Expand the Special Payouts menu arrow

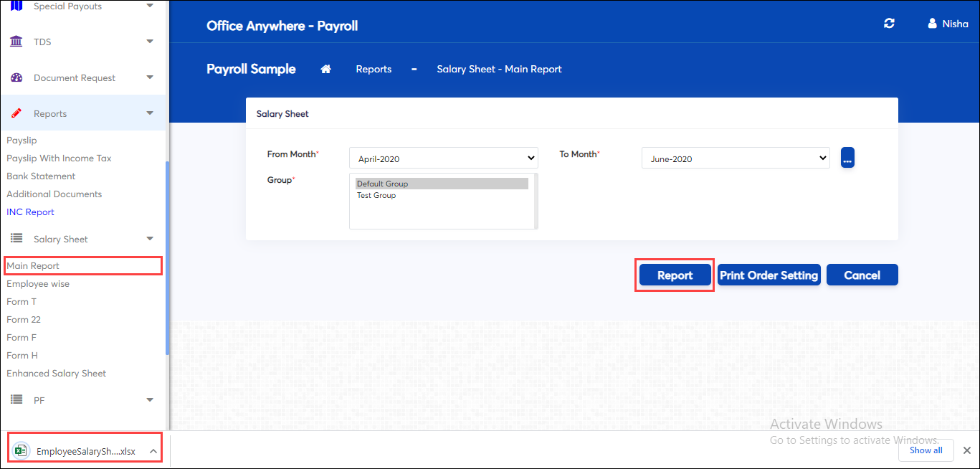click(x=150, y=6)
